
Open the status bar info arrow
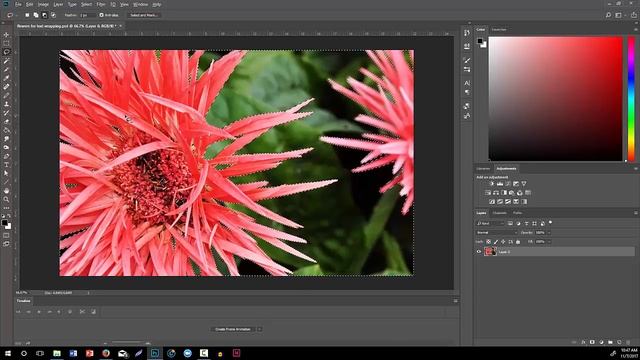88,293
